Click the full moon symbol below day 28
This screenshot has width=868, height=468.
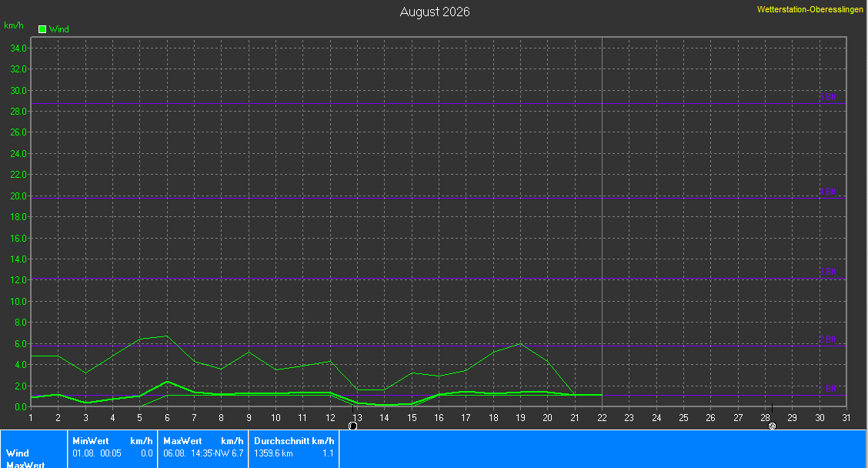(x=773, y=426)
